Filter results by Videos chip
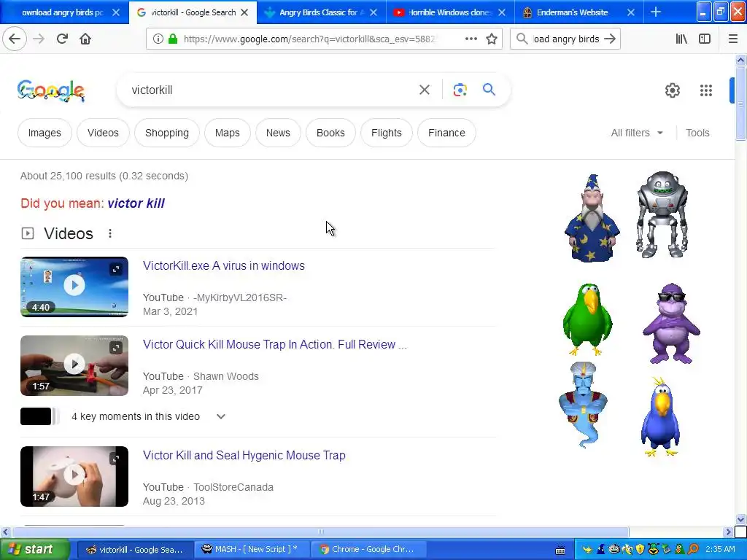The image size is (747, 560). pos(103,133)
